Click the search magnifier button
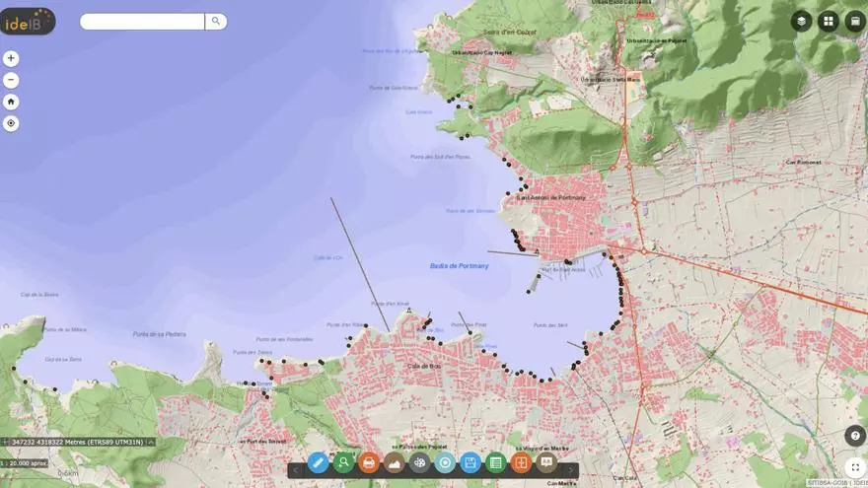 (216, 21)
